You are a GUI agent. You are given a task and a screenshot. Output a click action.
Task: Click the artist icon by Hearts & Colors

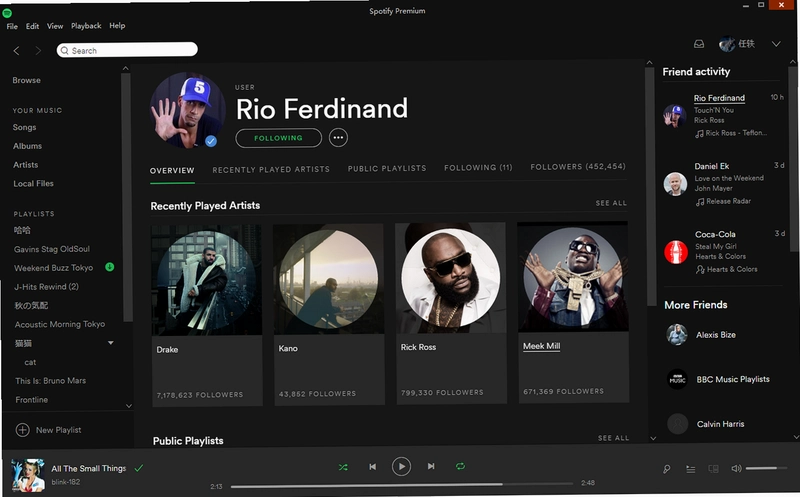point(700,270)
